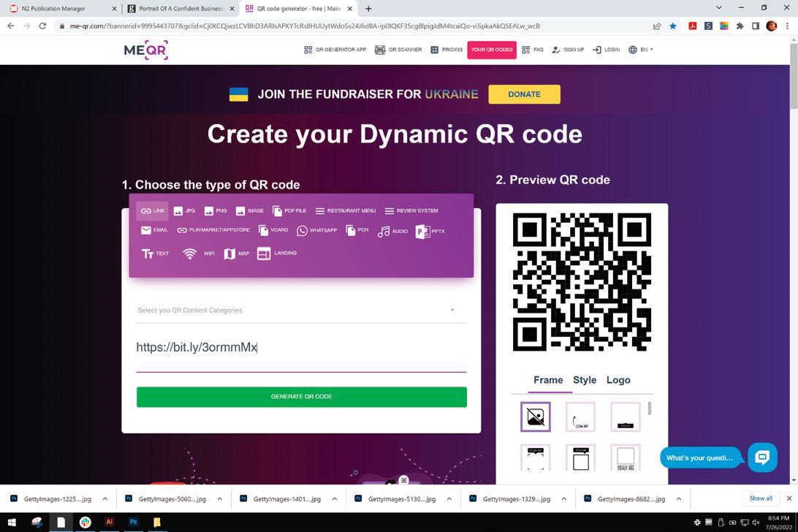Open the Pricing page
798x532 pixels.
[x=446, y=50]
